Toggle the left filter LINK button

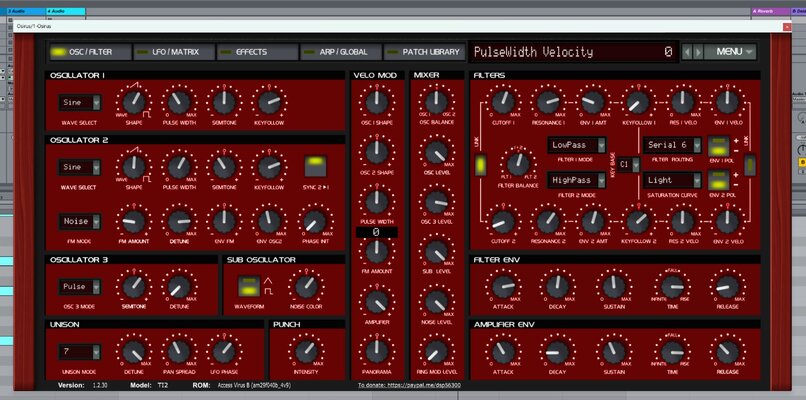point(481,165)
